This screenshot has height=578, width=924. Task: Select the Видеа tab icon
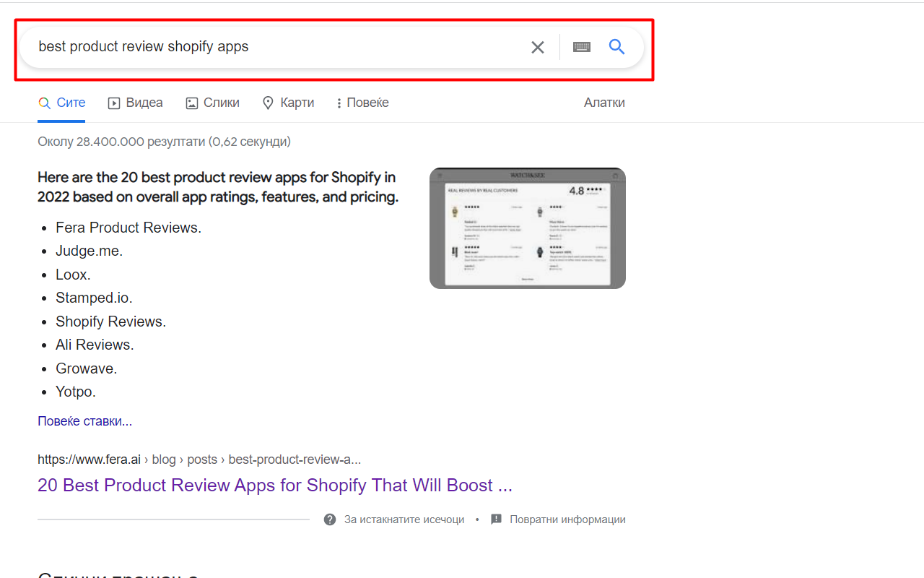tap(113, 102)
